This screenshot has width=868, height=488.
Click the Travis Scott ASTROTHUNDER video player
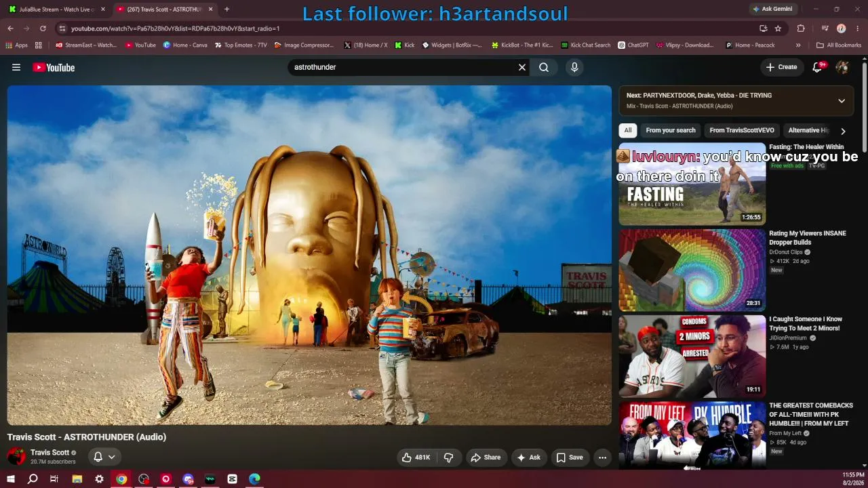coord(309,256)
